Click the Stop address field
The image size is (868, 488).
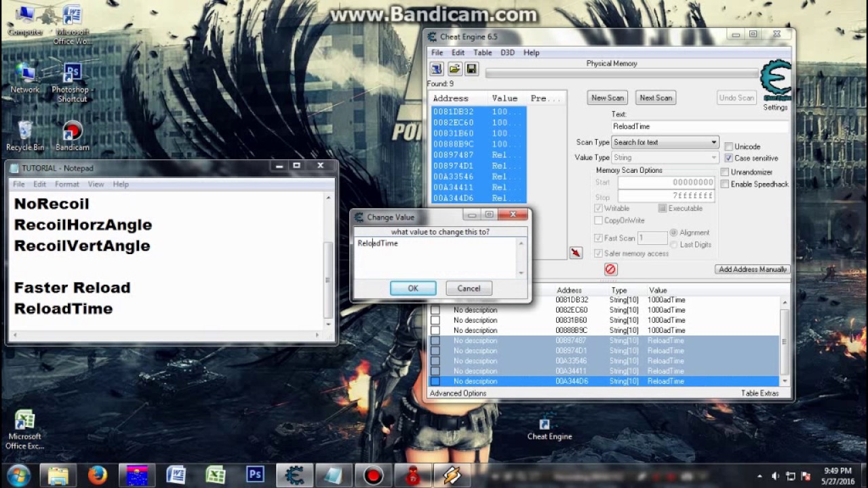coord(666,196)
